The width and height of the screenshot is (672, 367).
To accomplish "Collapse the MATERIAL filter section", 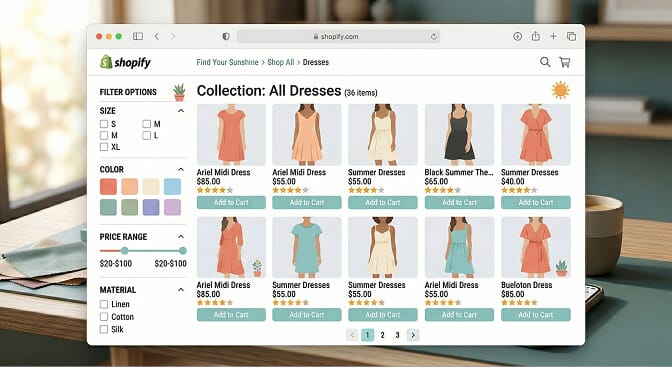I will 181,290.
